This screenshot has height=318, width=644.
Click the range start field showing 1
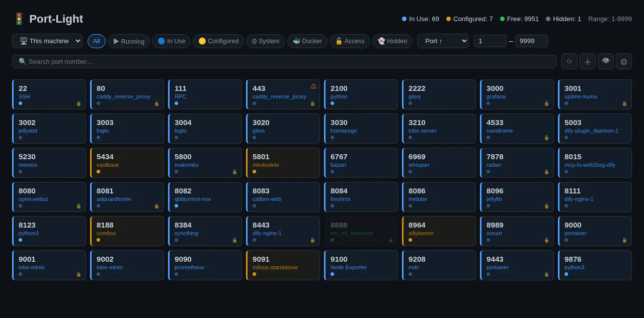[490, 41]
